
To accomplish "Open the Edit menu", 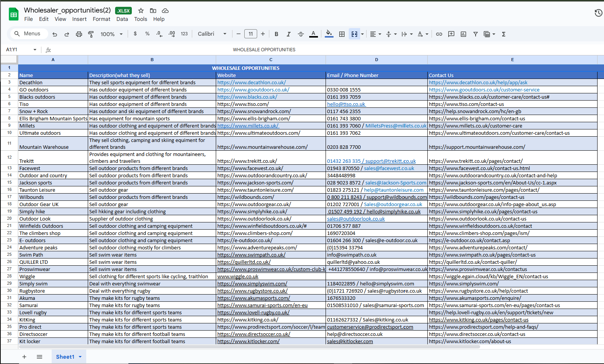I will point(44,19).
